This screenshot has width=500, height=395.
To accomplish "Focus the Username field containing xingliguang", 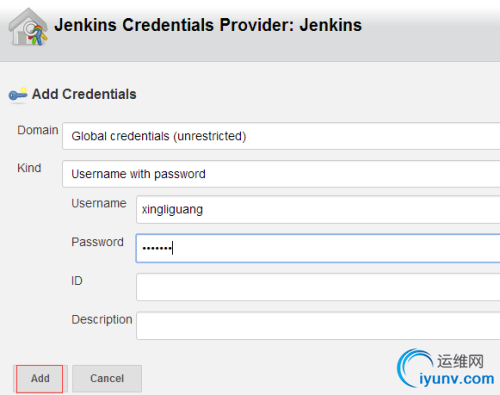I will click(318, 210).
